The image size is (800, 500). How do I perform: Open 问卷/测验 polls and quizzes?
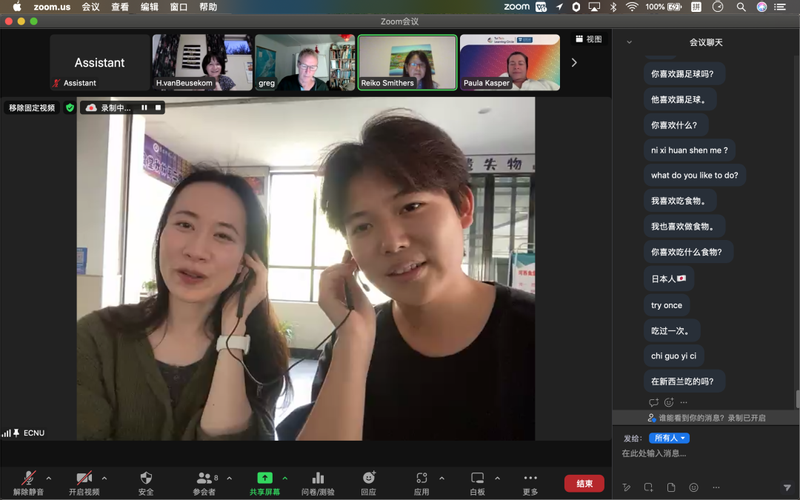[318, 479]
